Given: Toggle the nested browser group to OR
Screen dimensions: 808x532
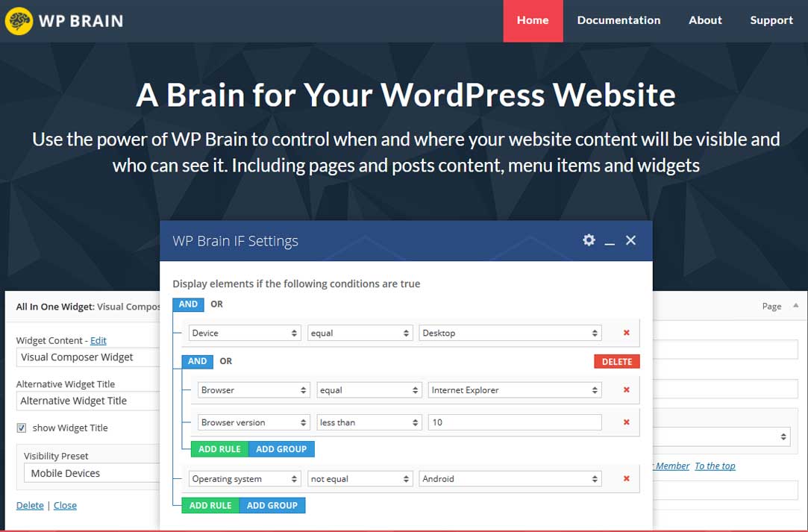Looking at the screenshot, I should coord(225,361).
